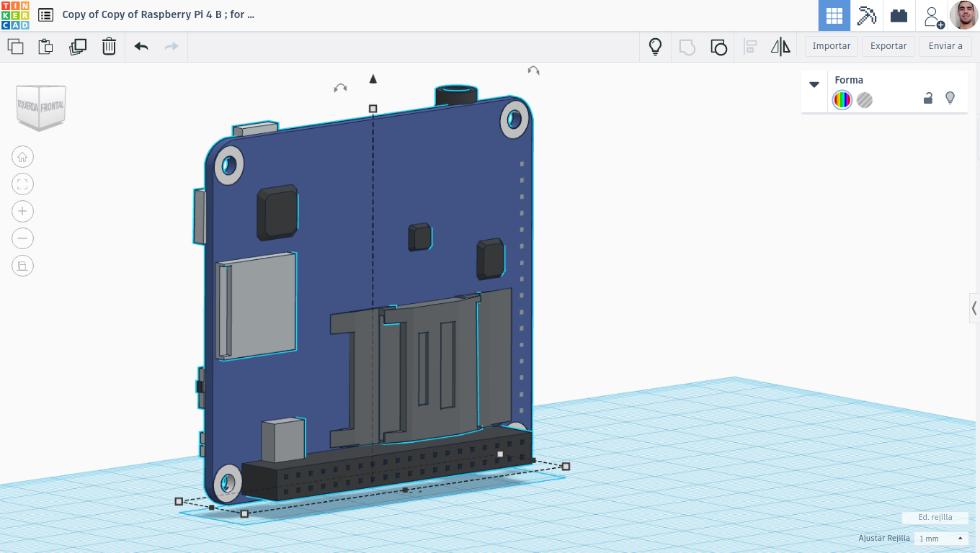Screen dimensions: 980x553
Task: Toggle the shape lock icon in Forma
Action: [928, 99]
